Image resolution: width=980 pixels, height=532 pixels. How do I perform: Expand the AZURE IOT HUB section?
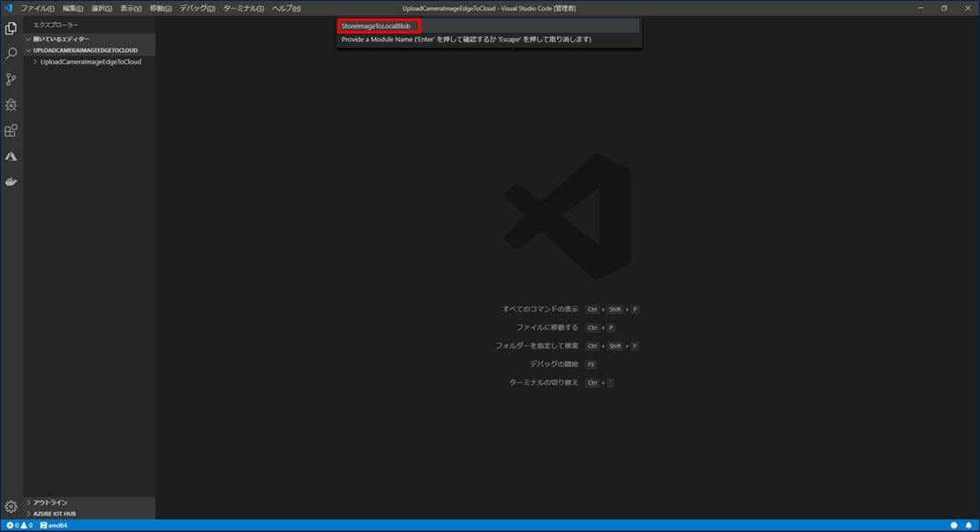coord(53,513)
